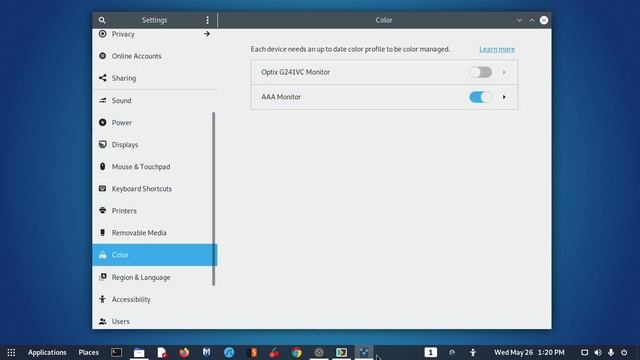Screen dimensions: 640x360
Task: Open the Power settings
Action: [x=155, y=122]
